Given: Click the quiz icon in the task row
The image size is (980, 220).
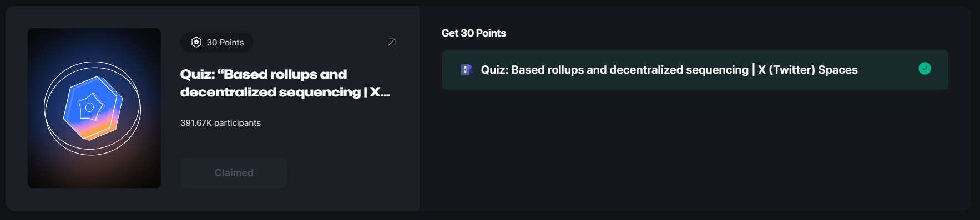Looking at the screenshot, I should [467, 70].
